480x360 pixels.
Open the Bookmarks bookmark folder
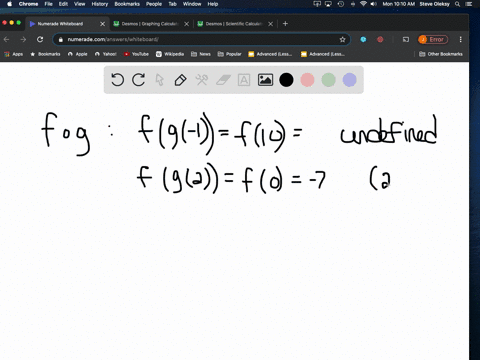coord(45,54)
